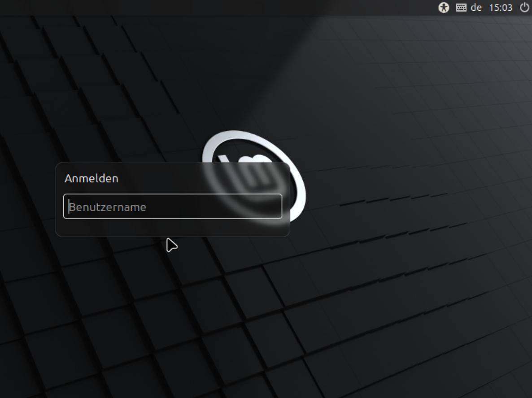Image resolution: width=532 pixels, height=398 pixels.
Task: Expand the universal access options list
Action: (x=444, y=8)
